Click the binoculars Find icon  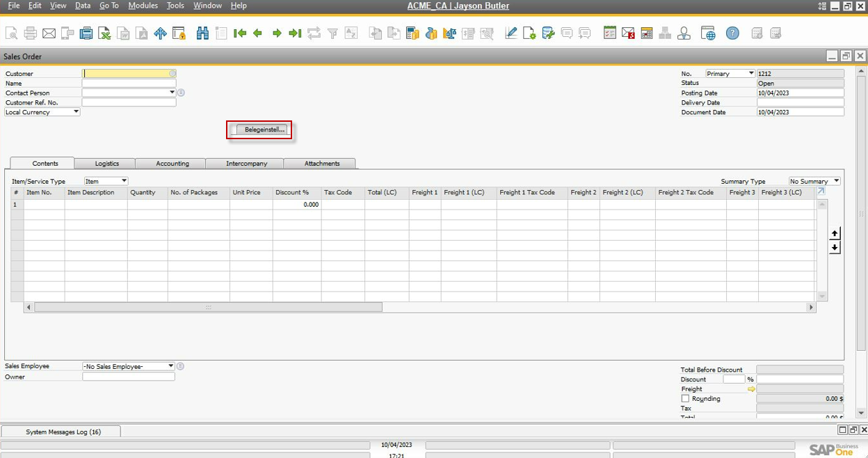click(202, 33)
